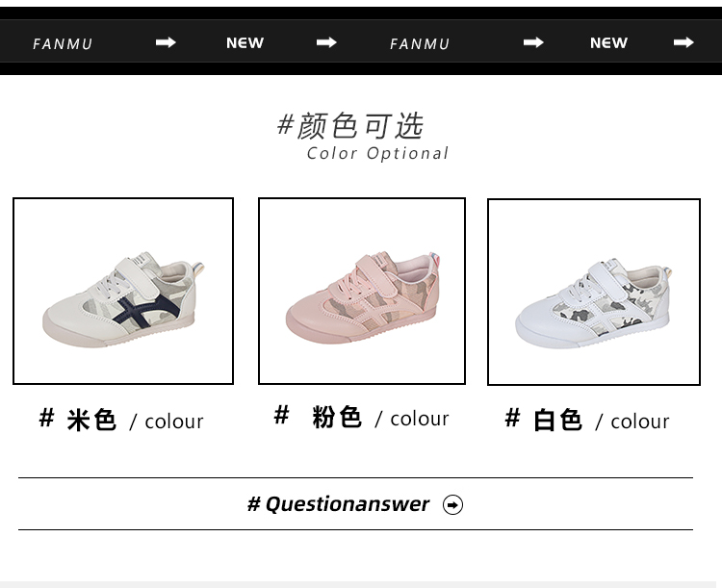Select the white shoe thumbnail
This screenshot has height=588, width=722.
(594, 292)
